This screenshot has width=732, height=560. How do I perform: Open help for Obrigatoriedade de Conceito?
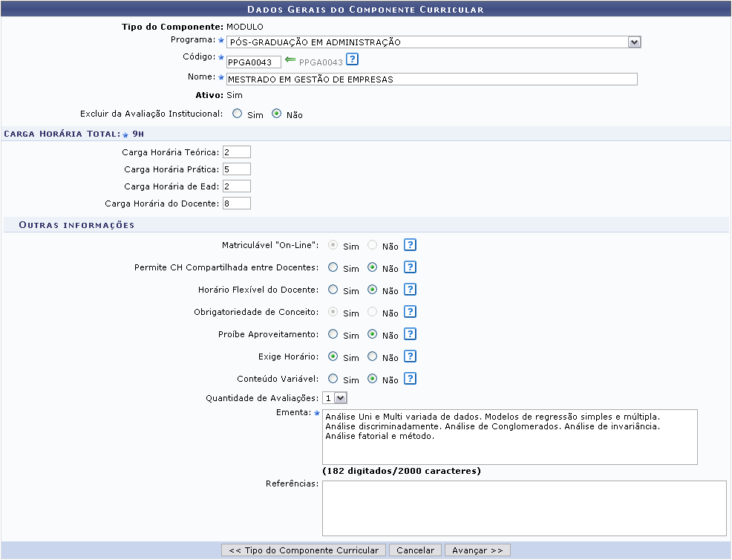(410, 312)
